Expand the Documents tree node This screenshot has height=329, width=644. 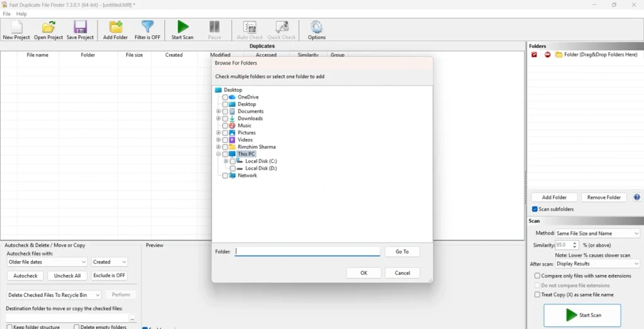click(218, 111)
